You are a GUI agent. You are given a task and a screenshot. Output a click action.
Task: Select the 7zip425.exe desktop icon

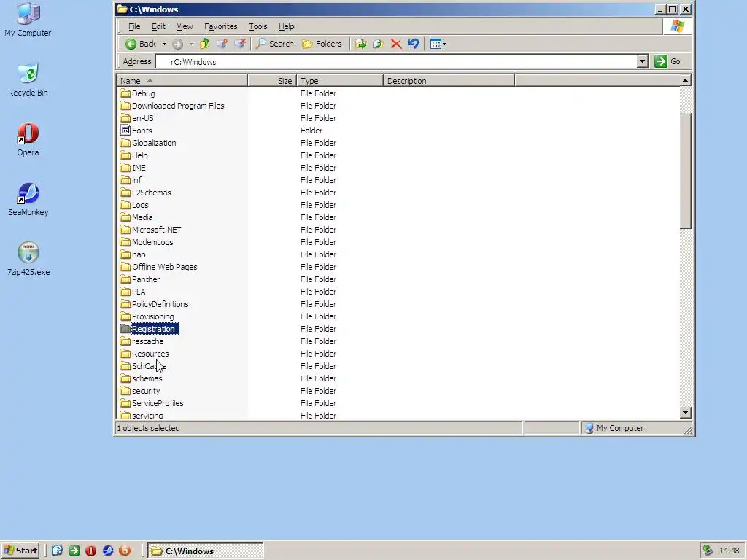click(x=28, y=259)
